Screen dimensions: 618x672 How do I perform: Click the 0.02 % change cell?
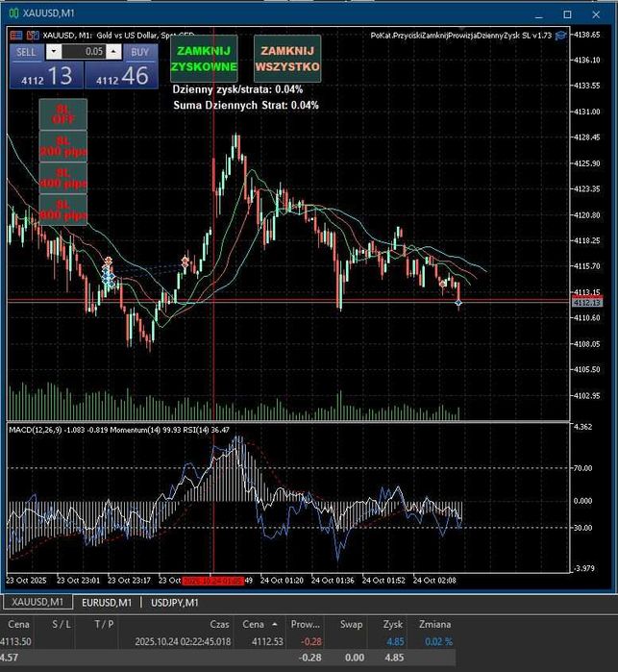(438, 641)
